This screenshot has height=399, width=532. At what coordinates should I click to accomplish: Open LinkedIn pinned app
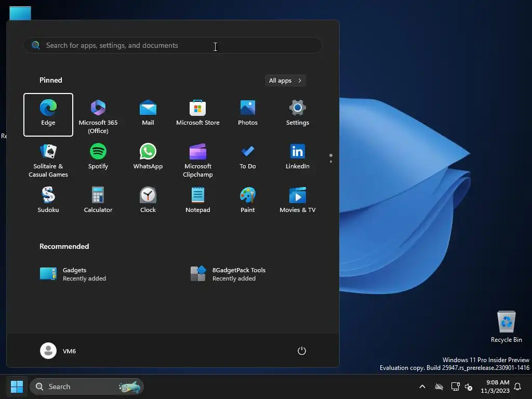(298, 159)
